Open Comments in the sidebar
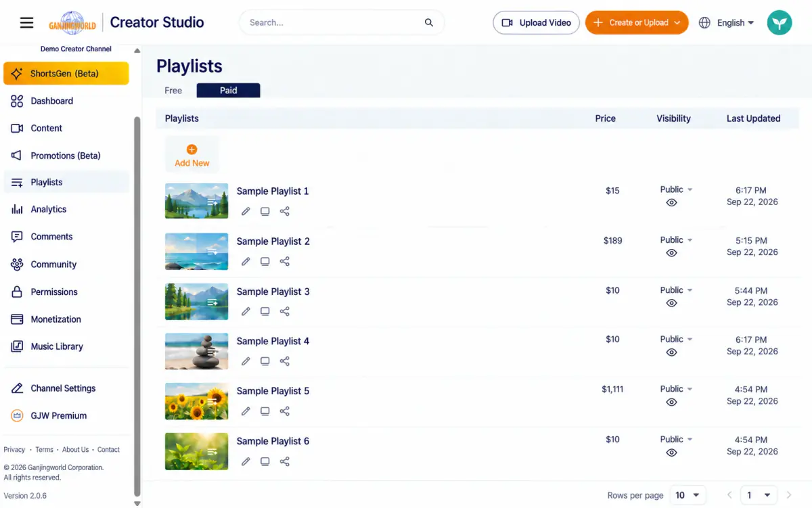The width and height of the screenshot is (812, 508). click(x=66, y=237)
